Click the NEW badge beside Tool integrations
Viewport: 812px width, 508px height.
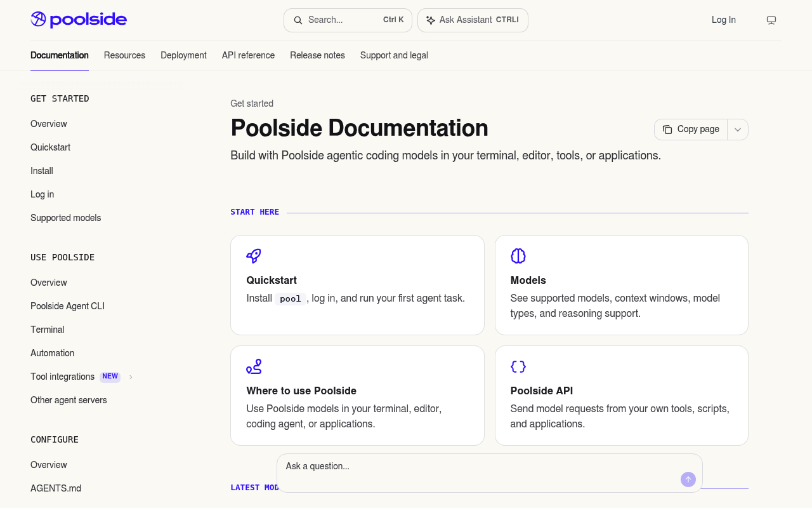tap(110, 377)
